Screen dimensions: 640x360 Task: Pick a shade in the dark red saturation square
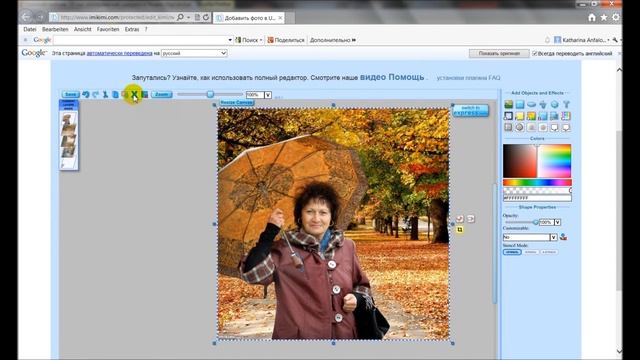[x=520, y=161]
